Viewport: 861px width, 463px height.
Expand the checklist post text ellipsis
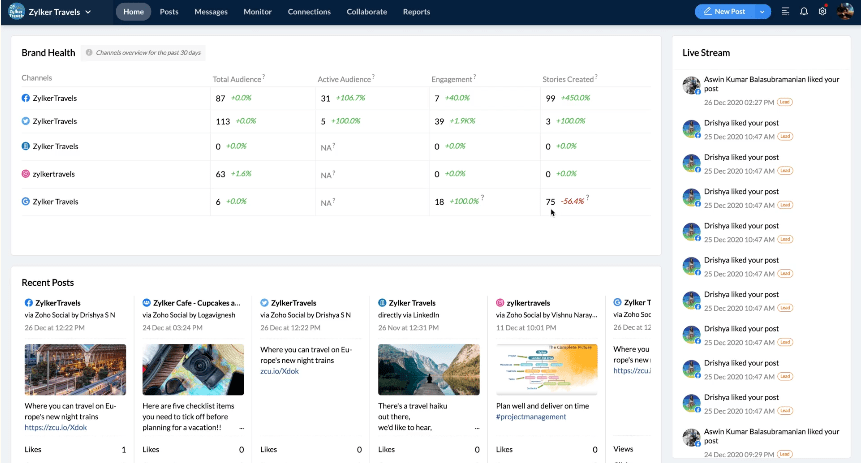click(242, 428)
